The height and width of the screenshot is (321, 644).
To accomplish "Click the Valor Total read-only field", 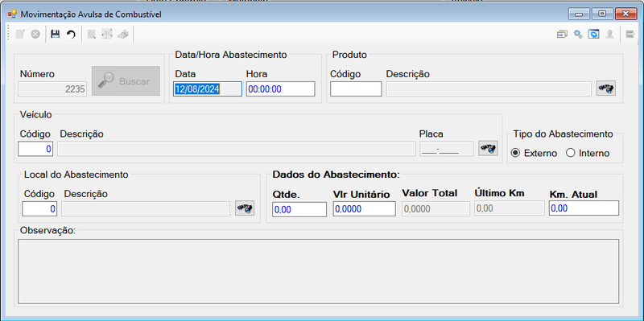I will coord(436,209).
